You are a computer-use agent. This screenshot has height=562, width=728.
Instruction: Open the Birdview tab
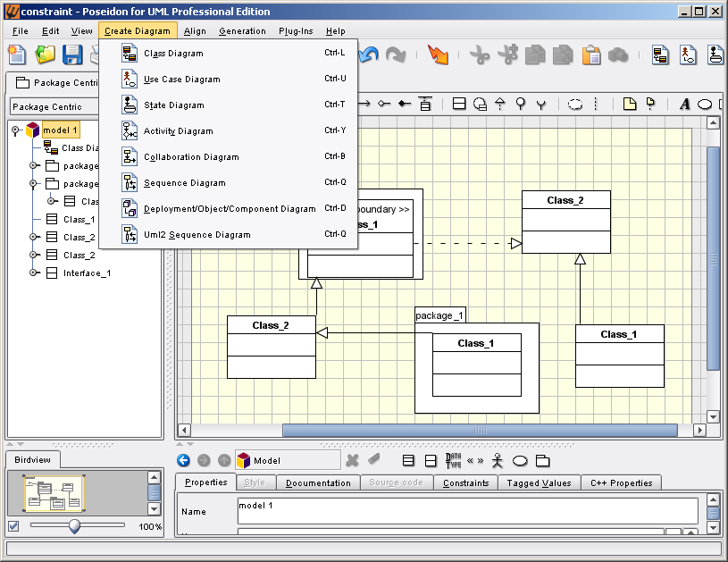tap(32, 460)
